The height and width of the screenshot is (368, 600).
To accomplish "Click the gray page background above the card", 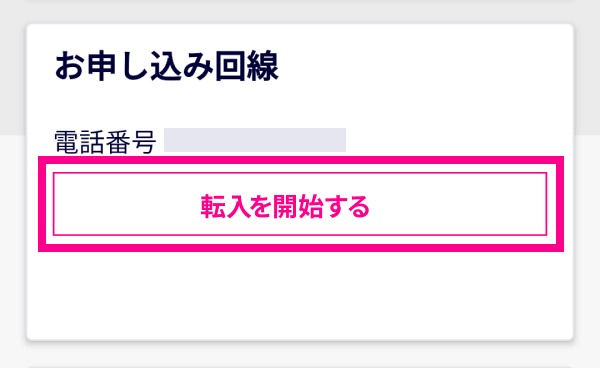I will 300,12.
